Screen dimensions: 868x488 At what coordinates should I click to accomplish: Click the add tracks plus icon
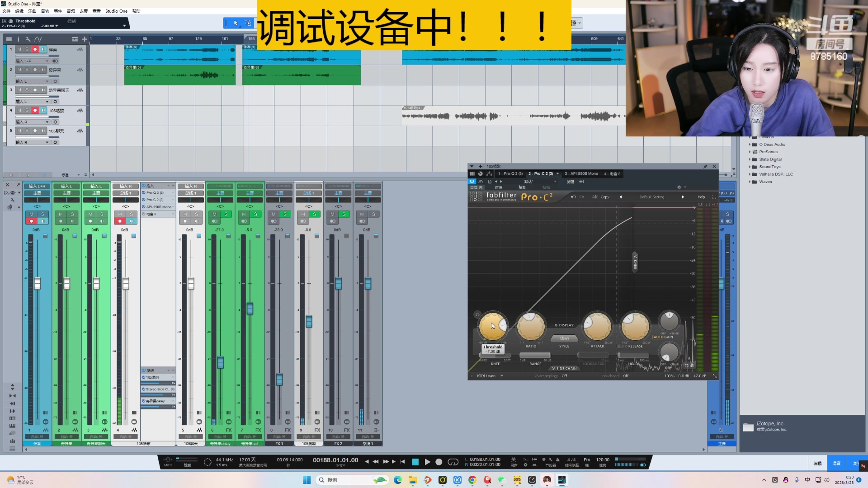[x=85, y=39]
